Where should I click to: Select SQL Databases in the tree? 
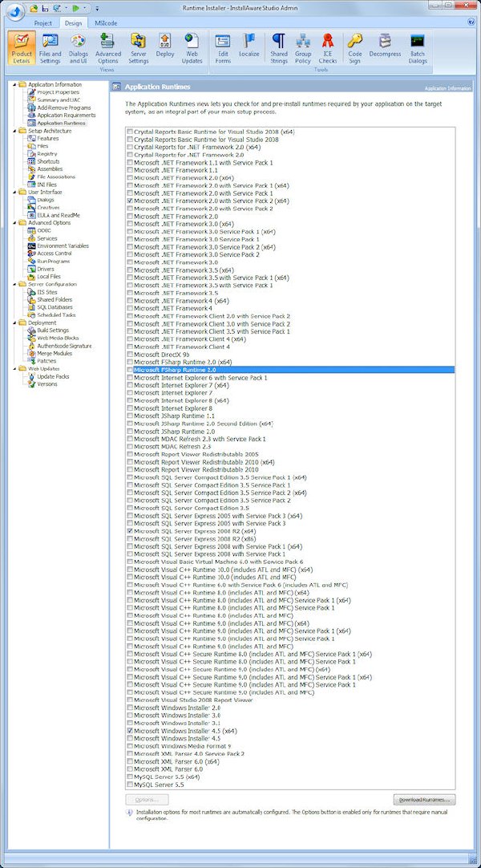(55, 306)
